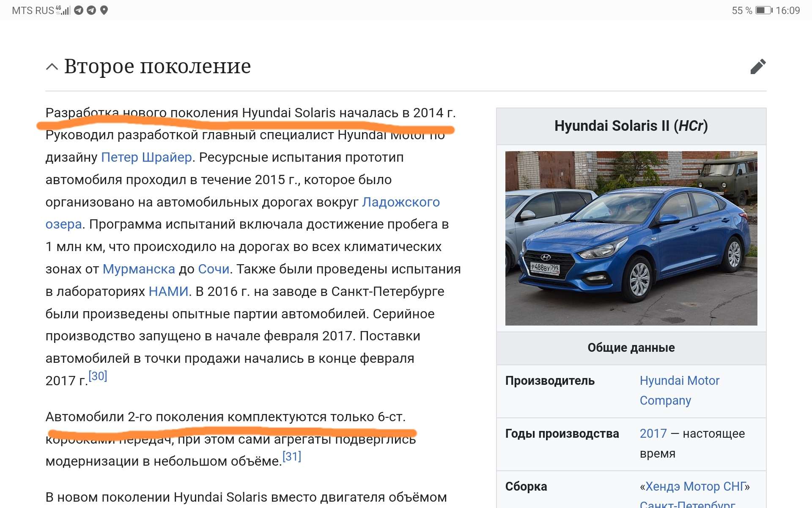Screen dimensions: 812x508
Task: Tap the 16:09 clock in status bar
Action: coord(787,10)
